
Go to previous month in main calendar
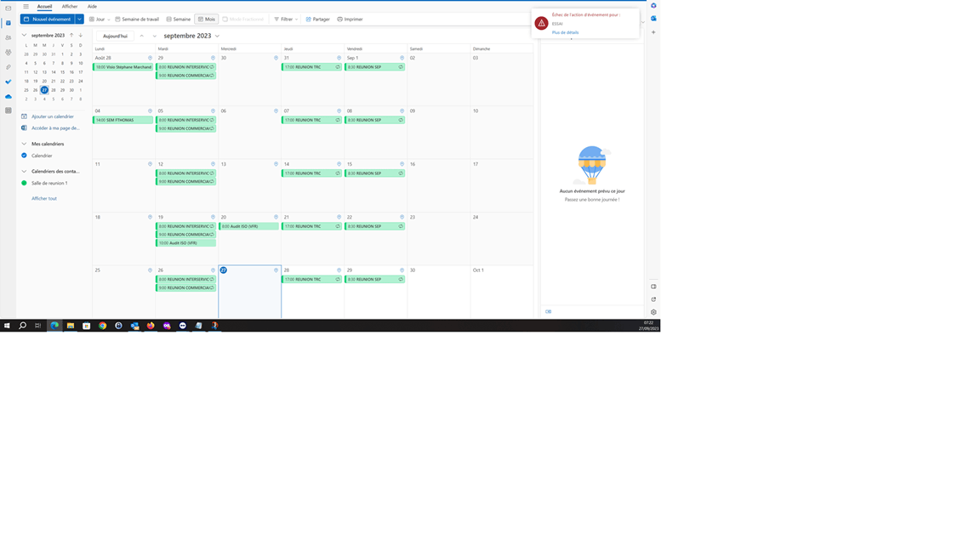pyautogui.click(x=142, y=36)
